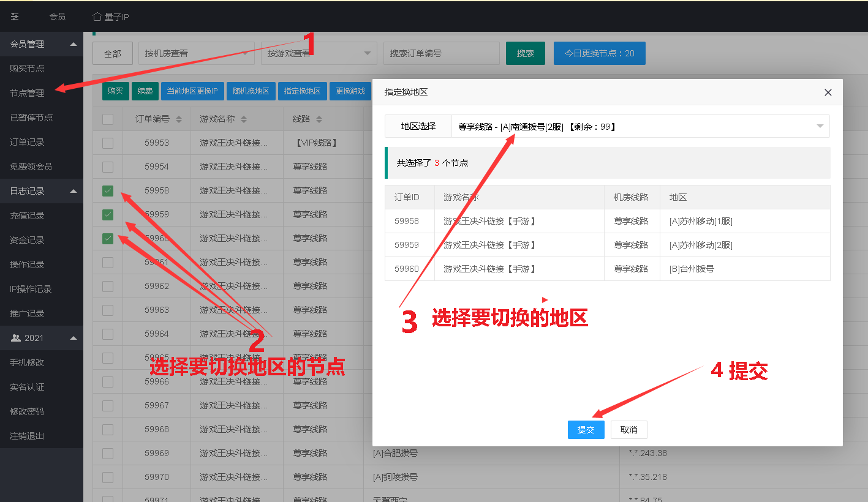The width and height of the screenshot is (868, 502).
Task: Open 充值记录 in the sidebar
Action: (x=27, y=215)
